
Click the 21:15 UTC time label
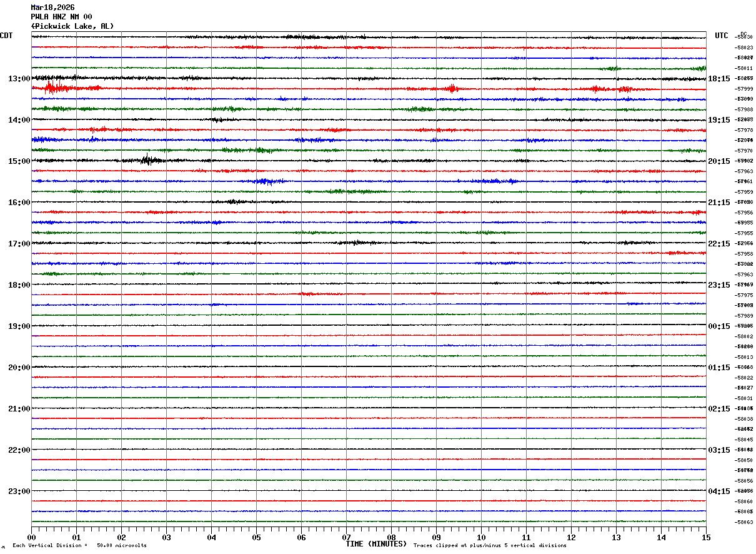(x=719, y=203)
